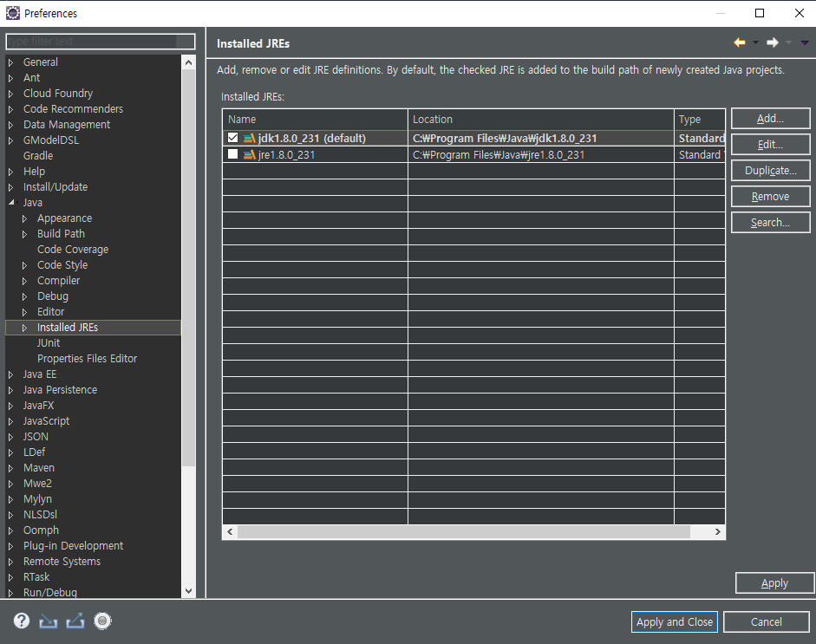
Task: Maximize the Preferences window
Action: coord(760,13)
